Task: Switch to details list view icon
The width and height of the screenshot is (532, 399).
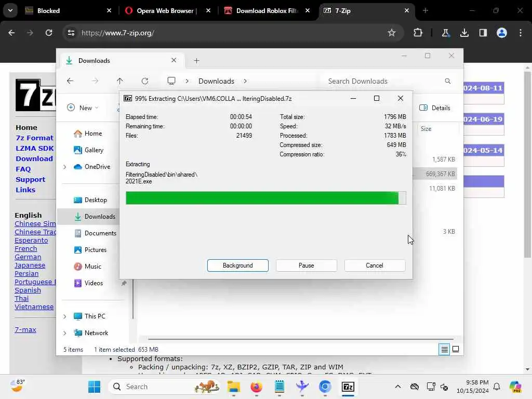Action: [444, 349]
